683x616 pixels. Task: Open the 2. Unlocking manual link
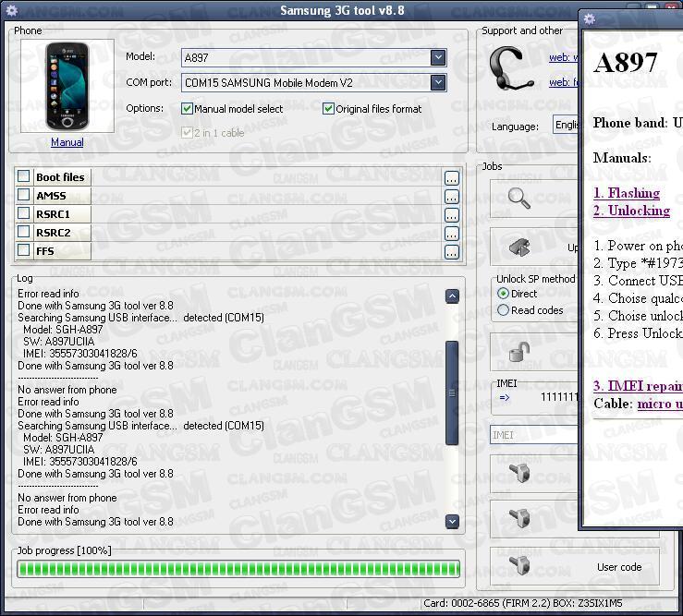coord(631,211)
